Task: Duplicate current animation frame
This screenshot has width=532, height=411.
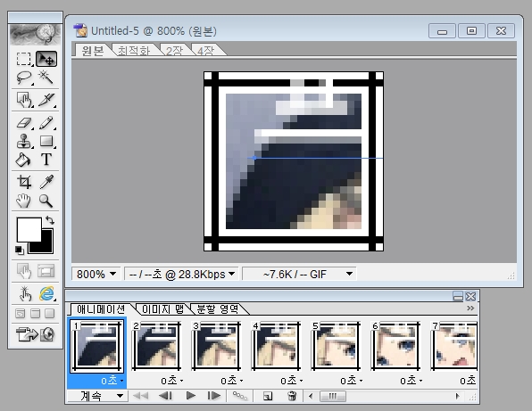Action: [x=268, y=396]
